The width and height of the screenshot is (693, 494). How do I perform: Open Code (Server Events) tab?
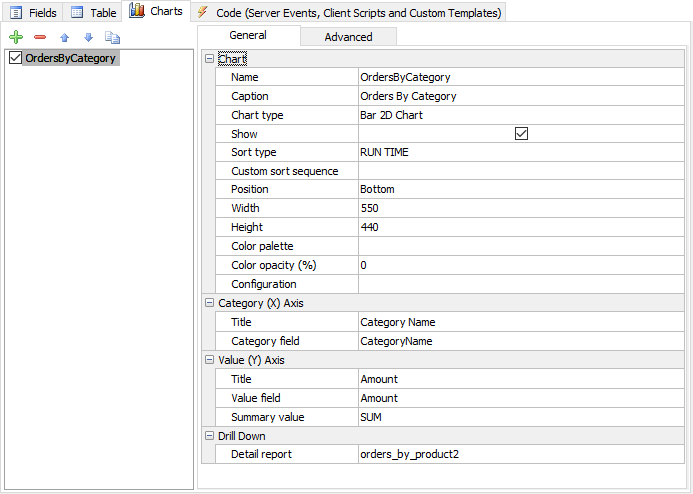coord(349,13)
